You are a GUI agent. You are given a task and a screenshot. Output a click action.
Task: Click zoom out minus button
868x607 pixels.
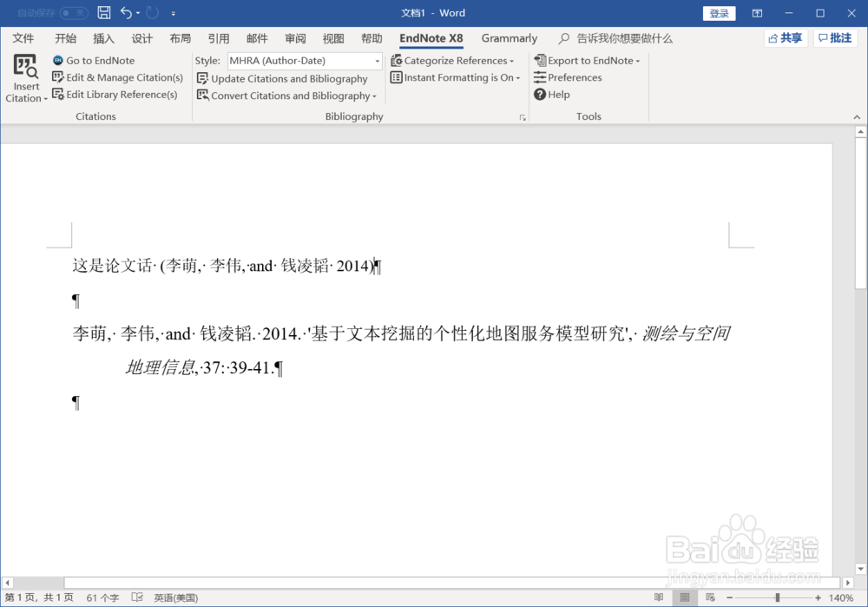(x=730, y=597)
